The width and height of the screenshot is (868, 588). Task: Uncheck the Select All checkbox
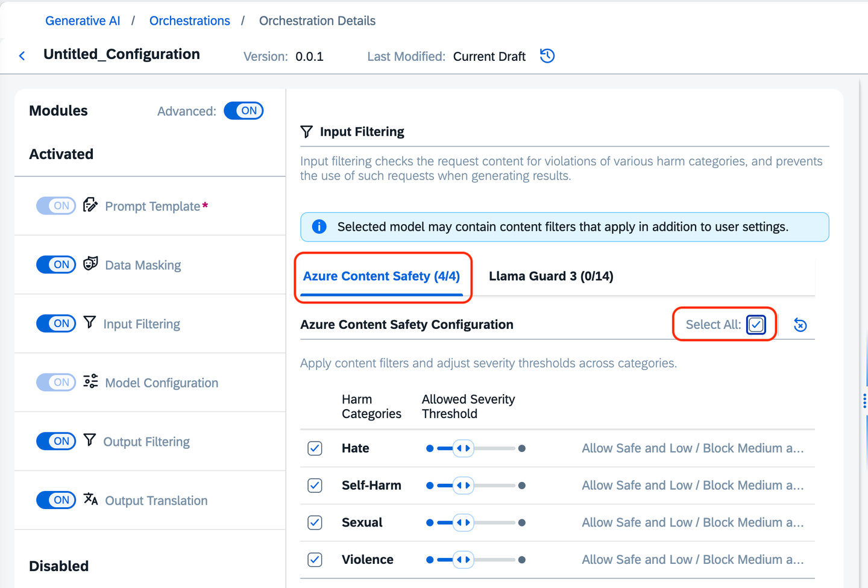click(x=756, y=325)
